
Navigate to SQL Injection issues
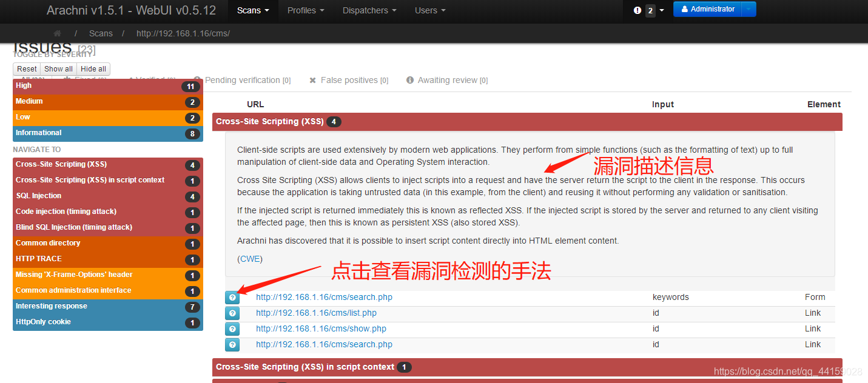pos(108,196)
